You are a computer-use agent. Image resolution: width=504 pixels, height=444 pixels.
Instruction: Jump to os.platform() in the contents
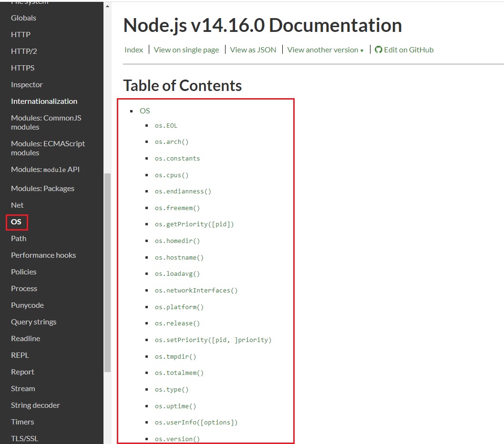tap(179, 307)
